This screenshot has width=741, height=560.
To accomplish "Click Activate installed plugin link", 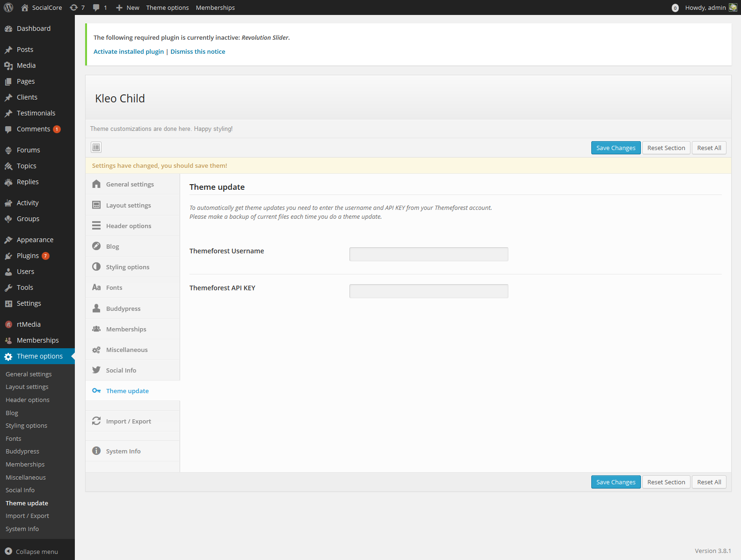I will 129,52.
